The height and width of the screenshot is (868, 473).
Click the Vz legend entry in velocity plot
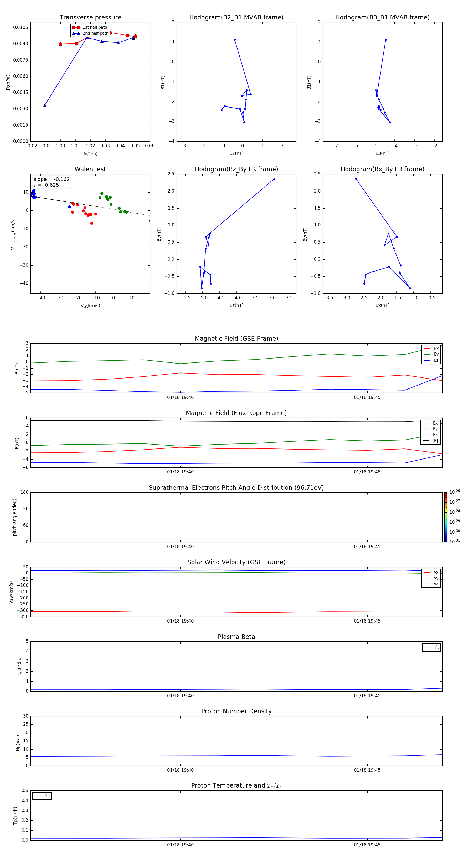[x=431, y=584]
